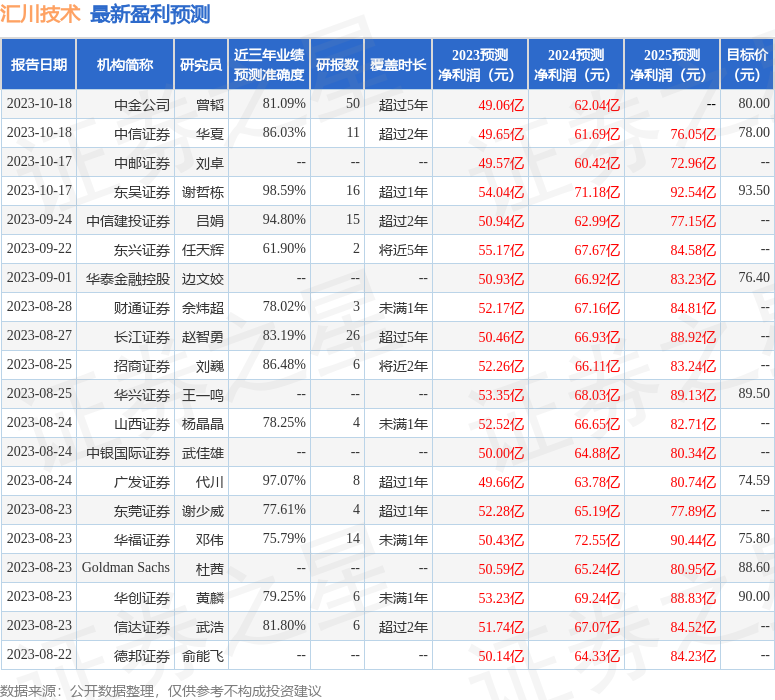Click researcher name 华夏
Viewport: 775px width, 700px height.
point(210,134)
